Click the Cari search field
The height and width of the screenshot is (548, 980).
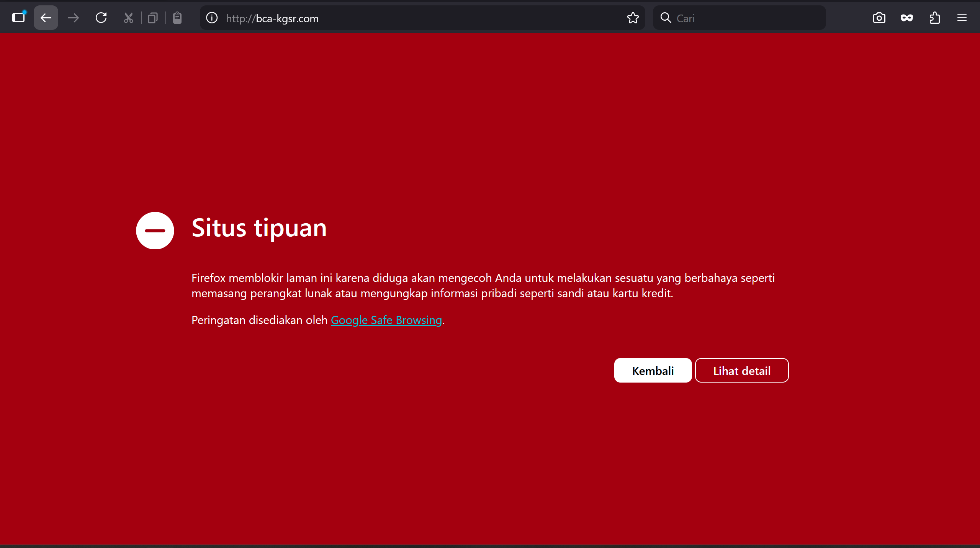(x=747, y=18)
